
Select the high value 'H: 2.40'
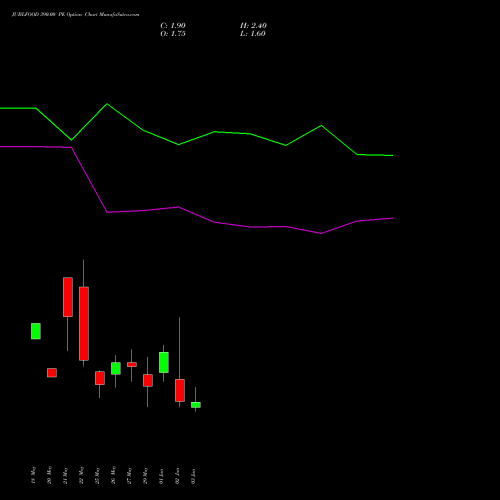point(253,26)
